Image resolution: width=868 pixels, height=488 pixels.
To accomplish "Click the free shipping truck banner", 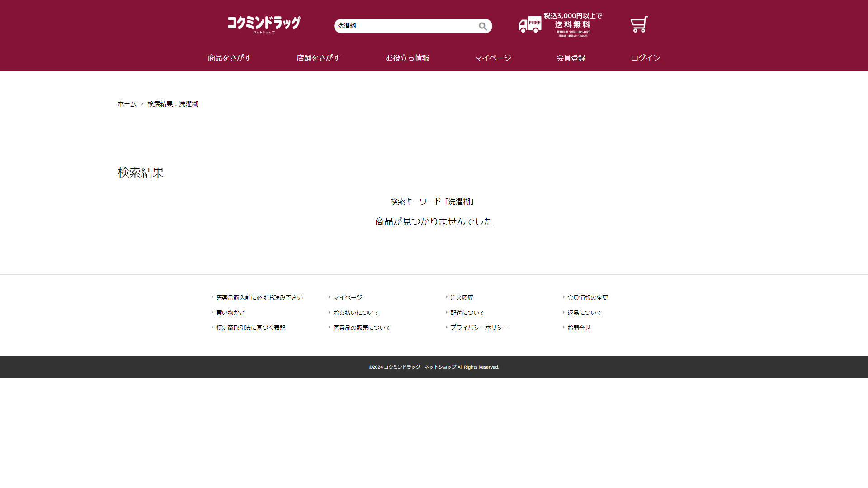I will (560, 25).
